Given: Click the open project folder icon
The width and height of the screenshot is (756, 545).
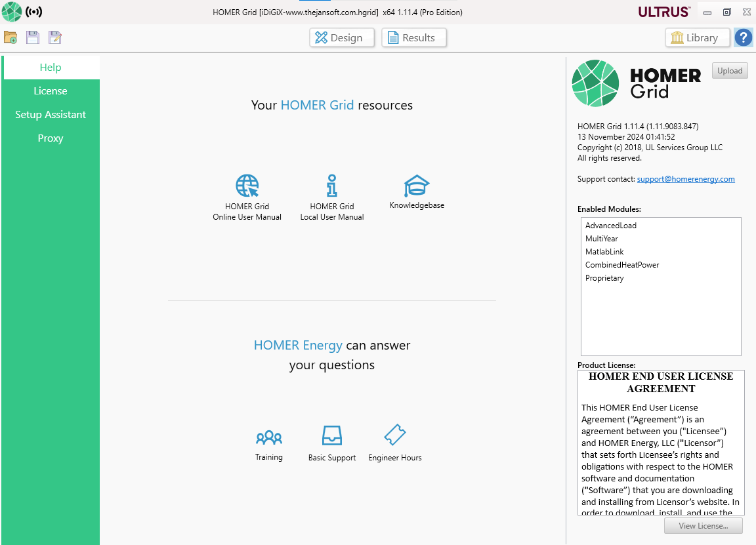Looking at the screenshot, I should [x=10, y=37].
